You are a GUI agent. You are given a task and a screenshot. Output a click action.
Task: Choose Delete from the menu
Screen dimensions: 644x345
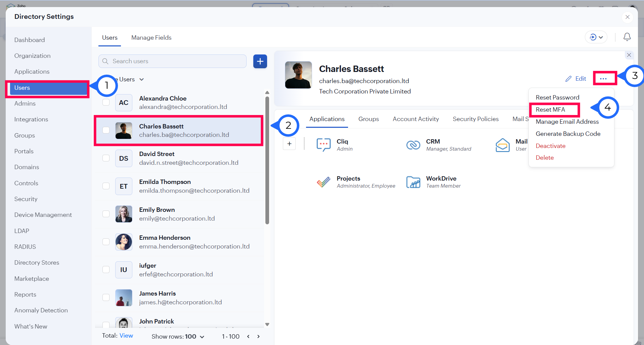coord(545,158)
